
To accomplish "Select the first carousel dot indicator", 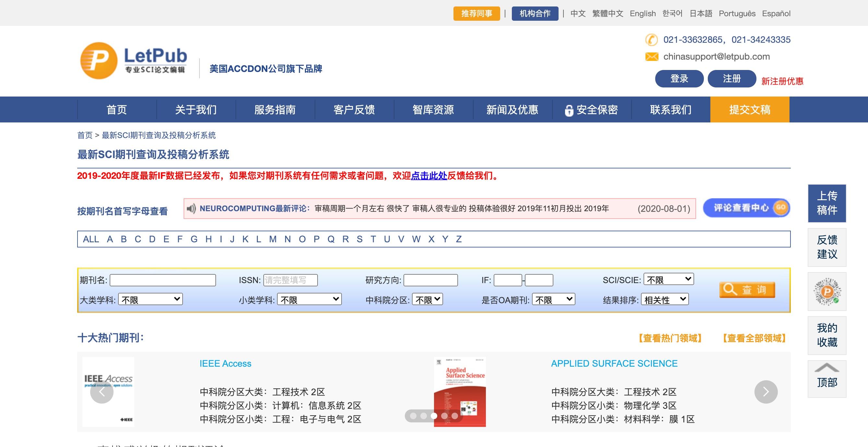I will (x=413, y=416).
